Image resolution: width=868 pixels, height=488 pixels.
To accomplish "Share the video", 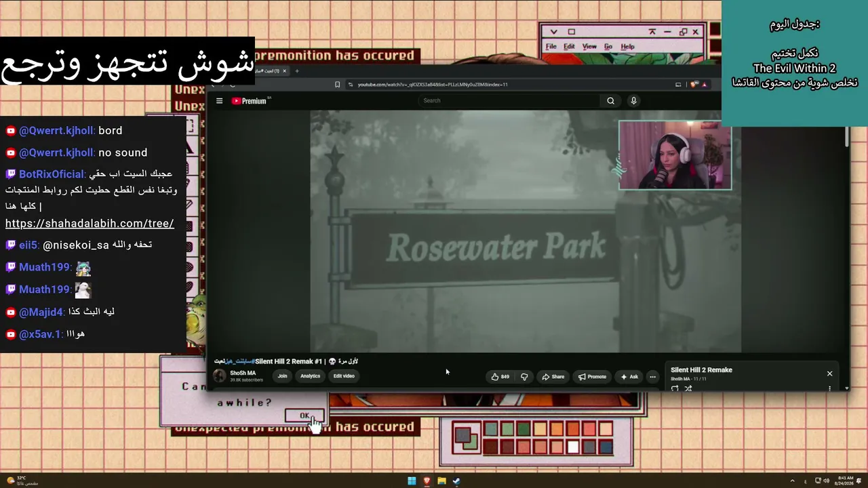I will [553, 377].
